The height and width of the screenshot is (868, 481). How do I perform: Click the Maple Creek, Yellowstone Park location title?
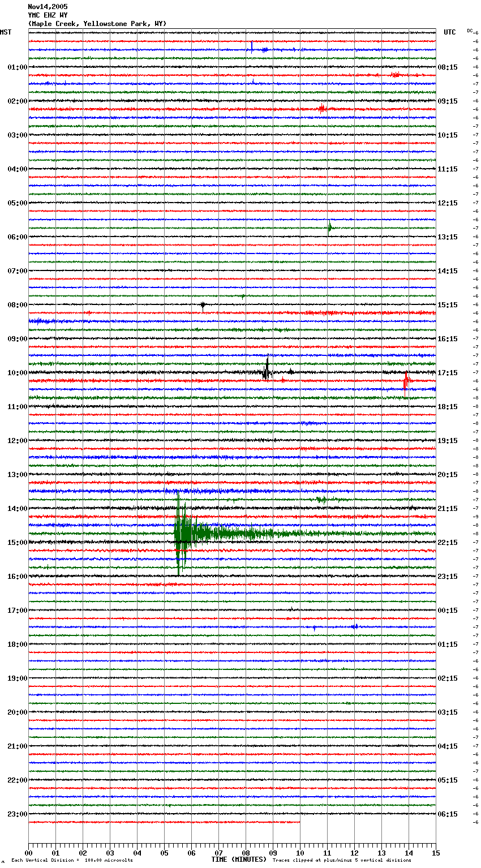(97, 24)
